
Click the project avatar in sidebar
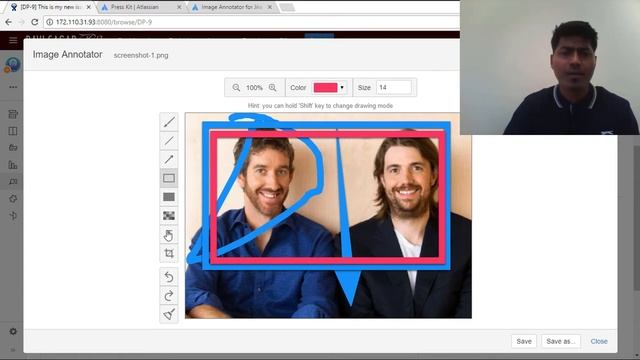click(12, 64)
